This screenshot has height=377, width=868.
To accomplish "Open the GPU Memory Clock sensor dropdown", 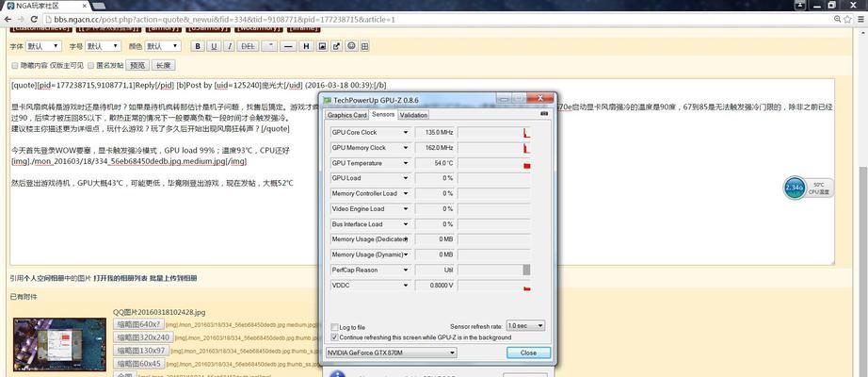I will pyautogui.click(x=406, y=148).
